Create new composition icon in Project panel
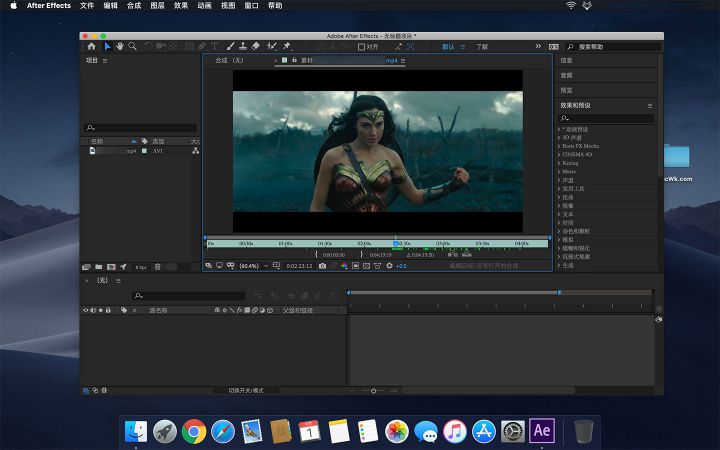 point(111,267)
